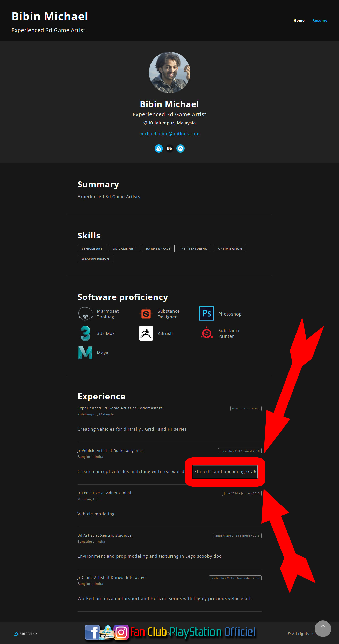Click the 3ds Max icon
Screen dimensions: 339x644
coord(85,333)
